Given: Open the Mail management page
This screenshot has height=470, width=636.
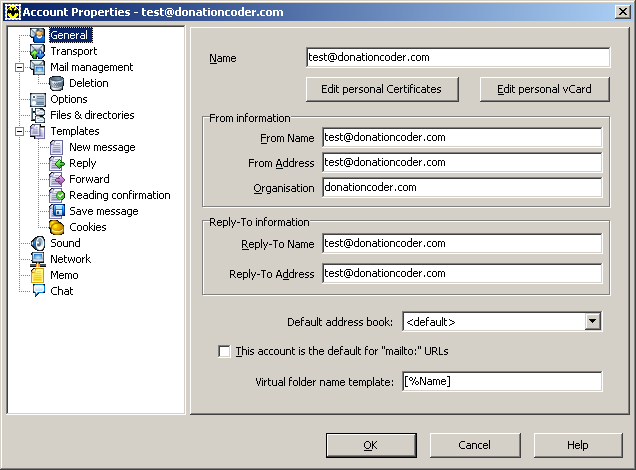Looking at the screenshot, I should (x=91, y=67).
